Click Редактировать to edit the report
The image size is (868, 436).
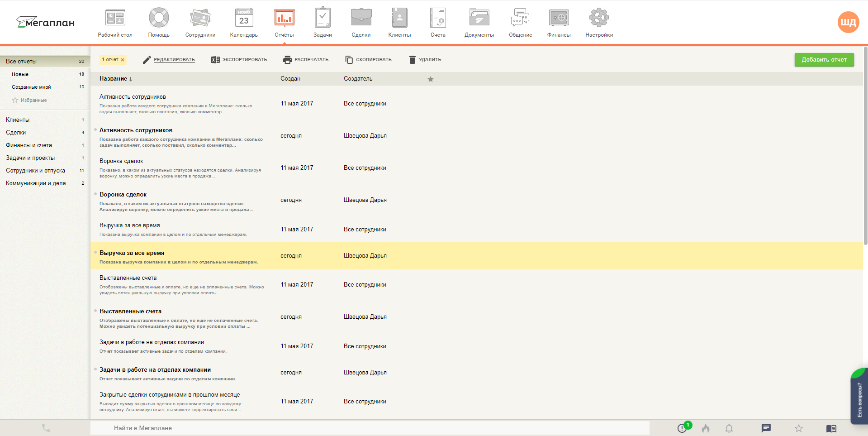tap(169, 60)
